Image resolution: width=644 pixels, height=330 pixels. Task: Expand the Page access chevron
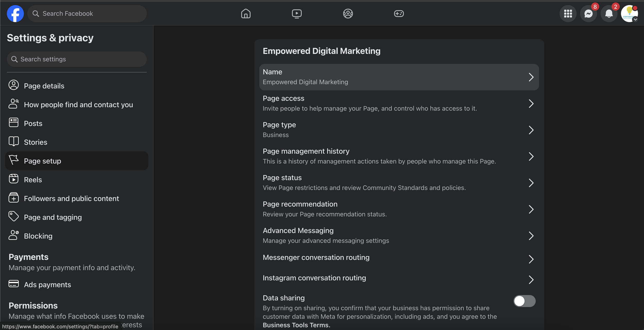tap(532, 104)
